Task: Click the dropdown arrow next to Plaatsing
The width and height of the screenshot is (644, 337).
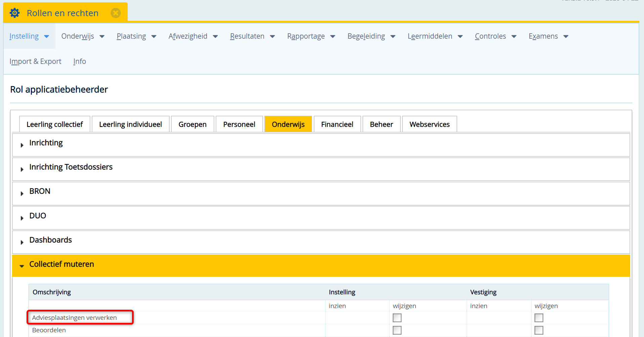Action: point(154,37)
